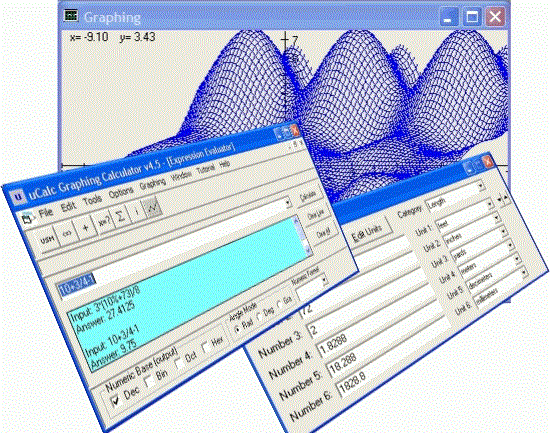Open the Edit menu
The height and width of the screenshot is (434, 550).
[x=68, y=206]
